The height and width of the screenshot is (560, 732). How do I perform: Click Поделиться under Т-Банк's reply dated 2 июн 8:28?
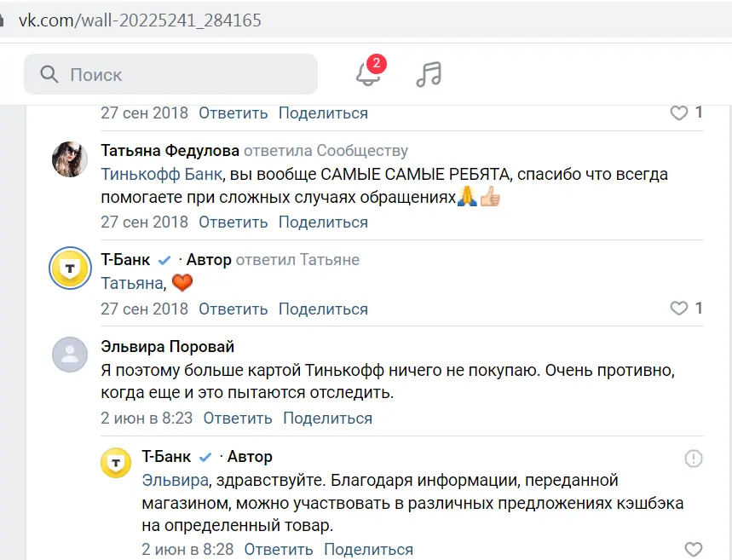(x=369, y=549)
